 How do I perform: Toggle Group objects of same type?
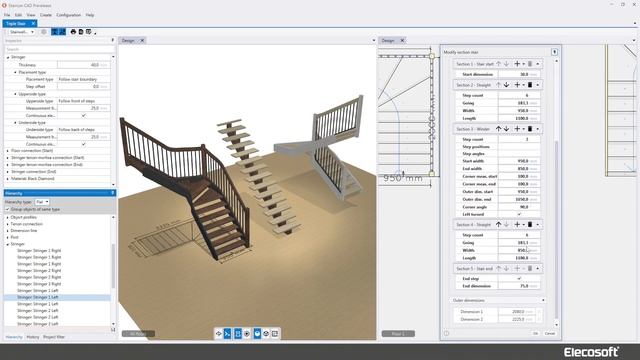[x=7, y=209]
